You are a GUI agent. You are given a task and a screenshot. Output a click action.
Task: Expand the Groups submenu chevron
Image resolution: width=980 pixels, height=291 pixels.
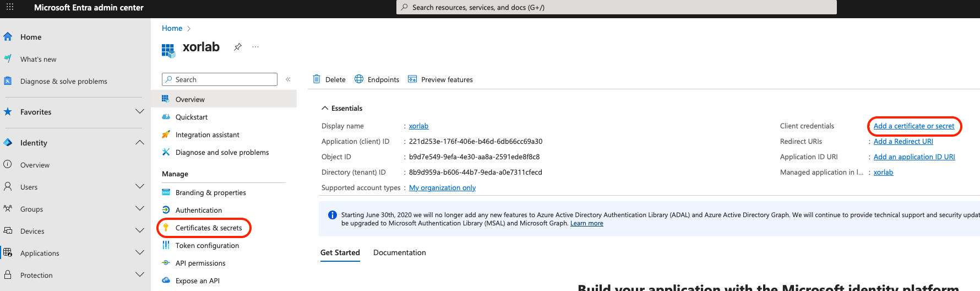point(140,208)
